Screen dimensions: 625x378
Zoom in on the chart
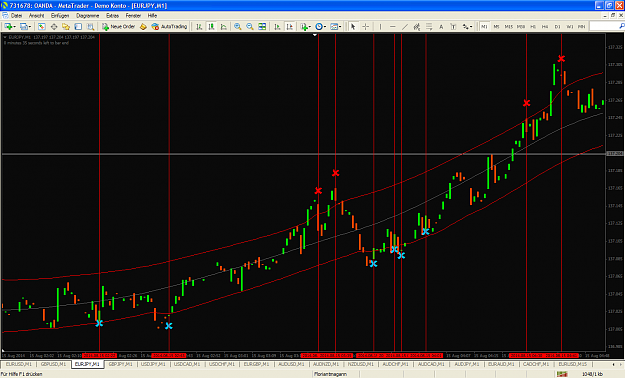(x=238, y=26)
